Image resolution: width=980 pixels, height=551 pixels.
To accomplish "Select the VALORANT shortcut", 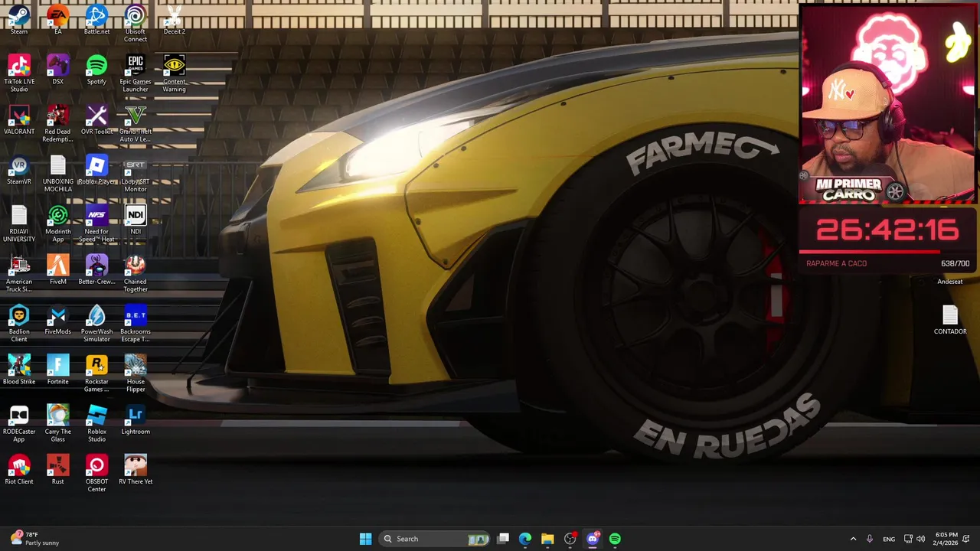I will (19, 120).
